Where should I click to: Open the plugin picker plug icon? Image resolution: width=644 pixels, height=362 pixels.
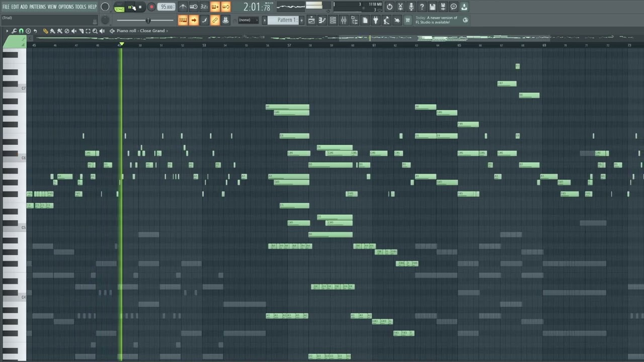click(x=375, y=20)
